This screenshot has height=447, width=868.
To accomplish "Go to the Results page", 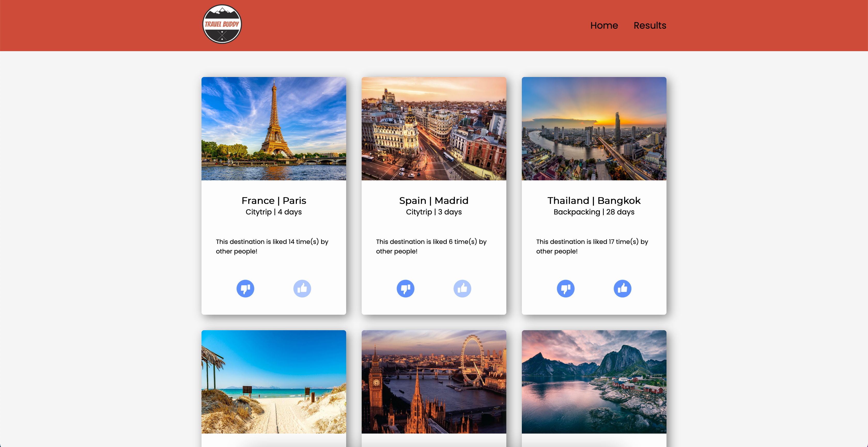I will [x=650, y=26].
